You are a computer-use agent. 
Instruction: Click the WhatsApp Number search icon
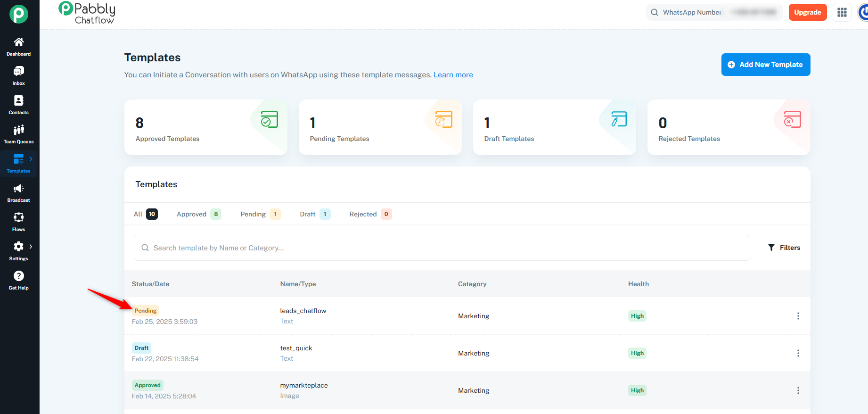coord(655,12)
